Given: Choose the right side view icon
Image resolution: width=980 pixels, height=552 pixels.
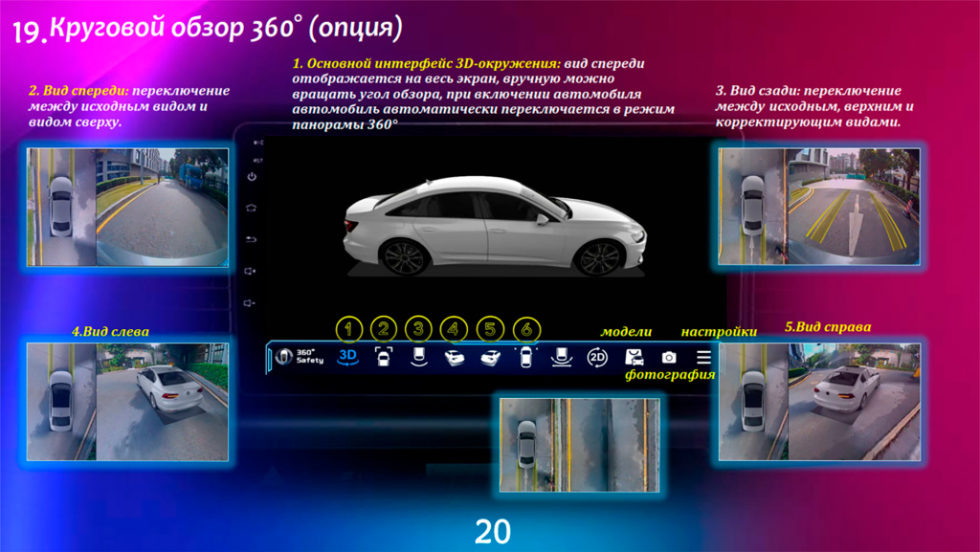Looking at the screenshot, I should click(490, 357).
